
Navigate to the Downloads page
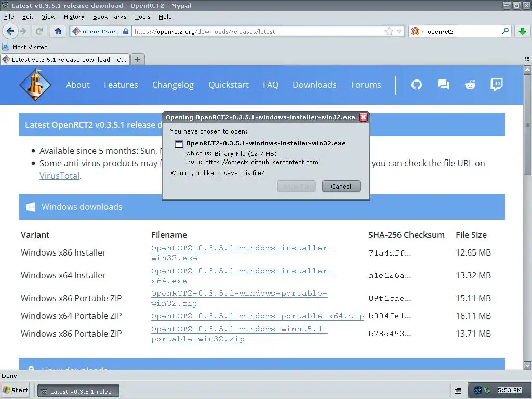(314, 85)
